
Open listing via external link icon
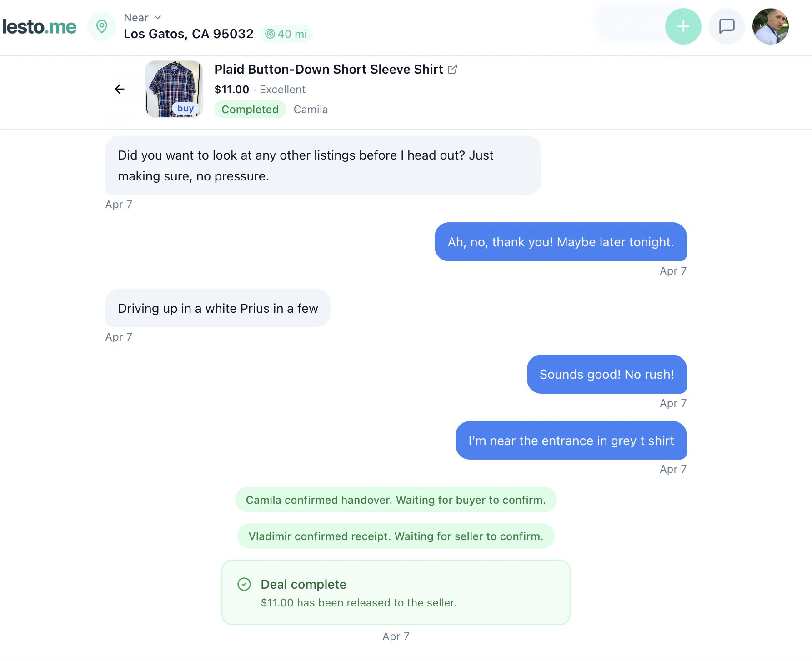[x=452, y=69]
